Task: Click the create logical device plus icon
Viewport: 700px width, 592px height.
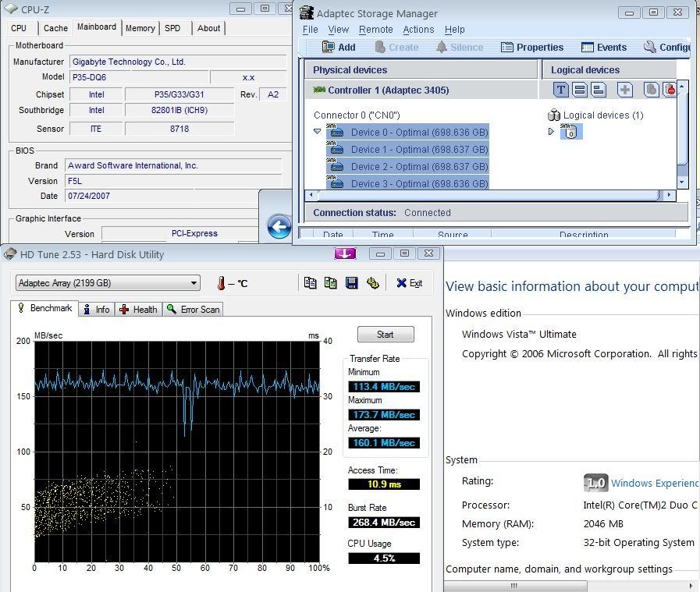Action: (x=625, y=90)
